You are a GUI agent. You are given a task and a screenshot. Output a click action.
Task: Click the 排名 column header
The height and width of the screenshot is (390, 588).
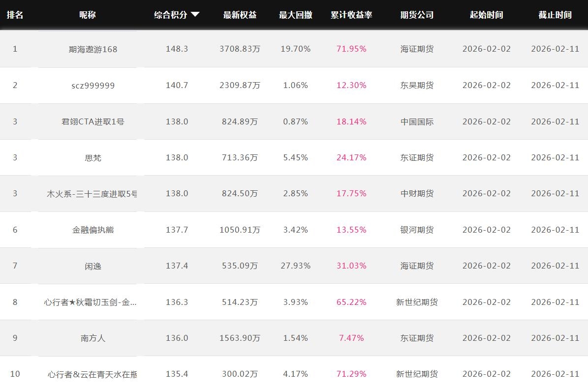[15, 15]
